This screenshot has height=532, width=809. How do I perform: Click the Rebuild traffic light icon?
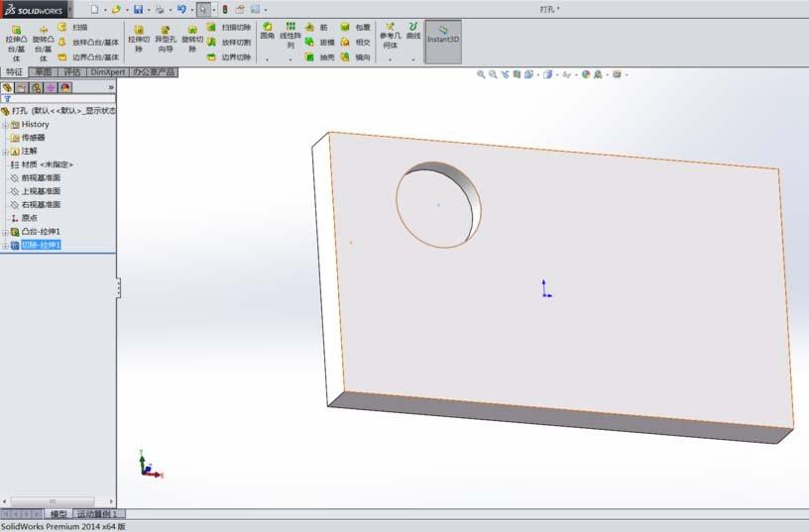point(225,9)
